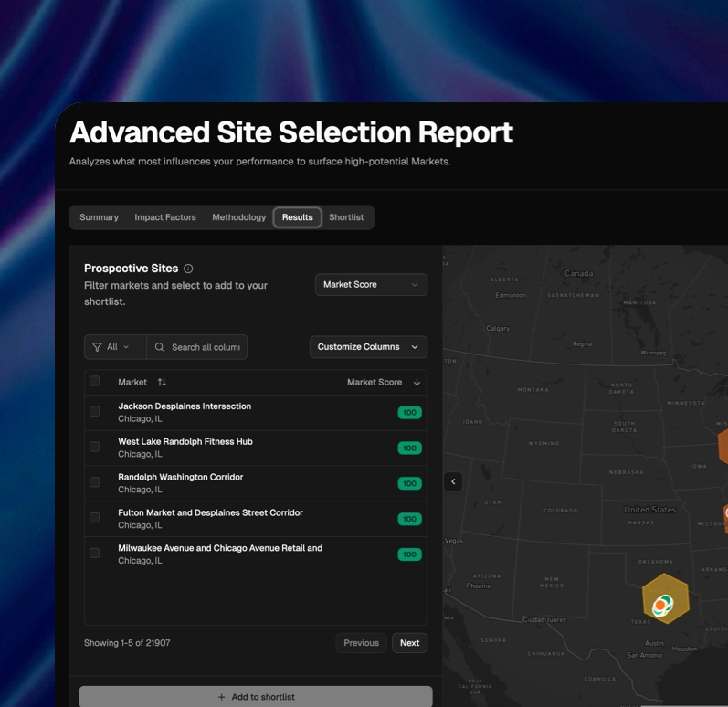Click the info icon beside Prospective Sites
The width and height of the screenshot is (728, 707).
pyautogui.click(x=188, y=269)
